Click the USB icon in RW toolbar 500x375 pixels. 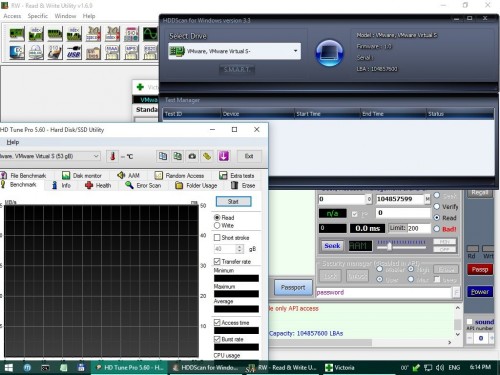click(x=74, y=52)
